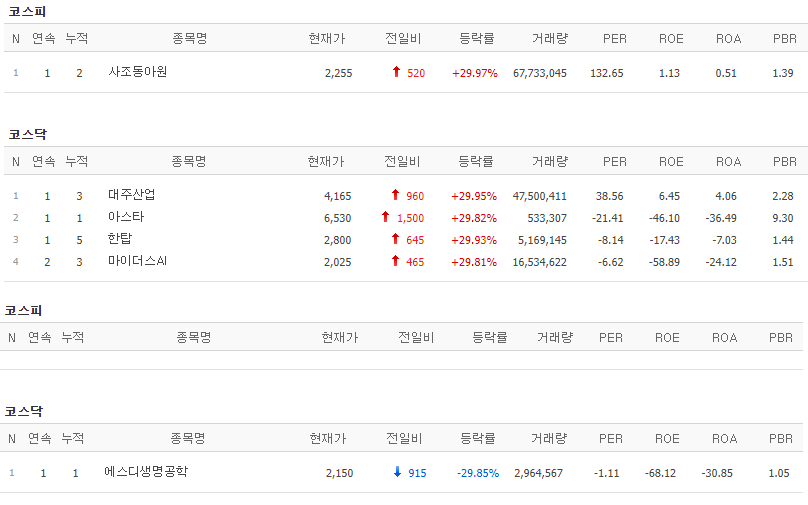Click the +29.93% change rate
808x505 pixels.
coord(474,240)
